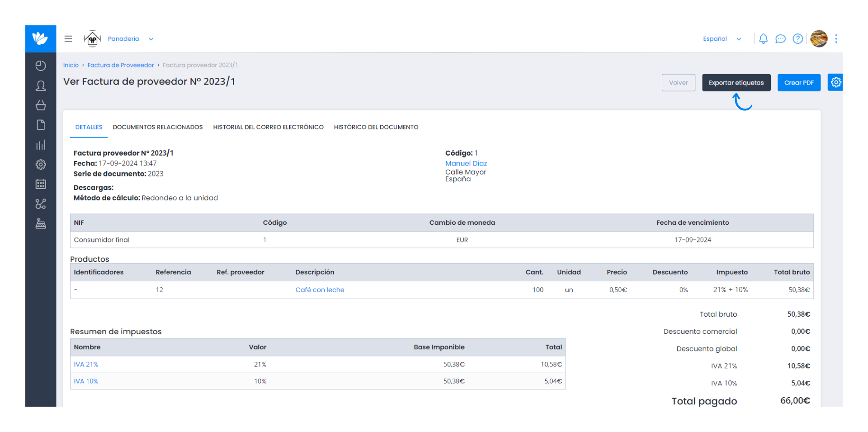Viewport: 868px width, 432px height.
Task: Open the Manuel Diaz supplier link
Action: click(466, 163)
